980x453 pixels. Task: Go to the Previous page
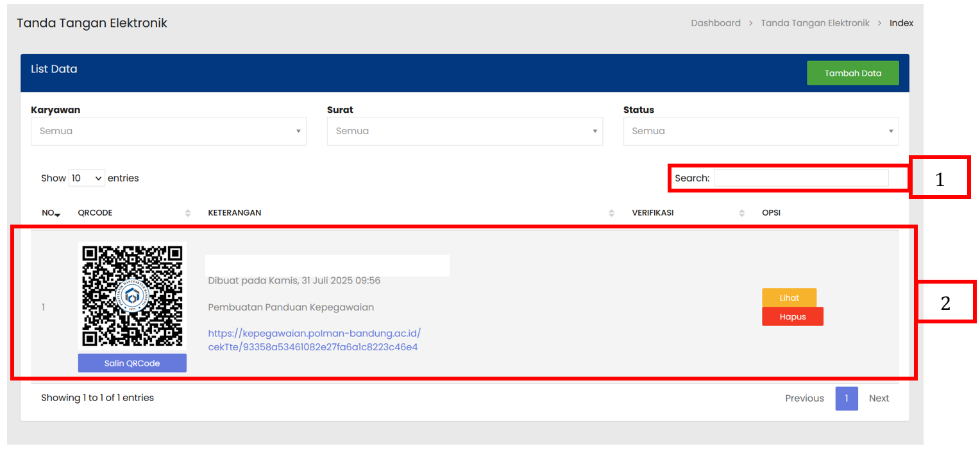pos(804,398)
